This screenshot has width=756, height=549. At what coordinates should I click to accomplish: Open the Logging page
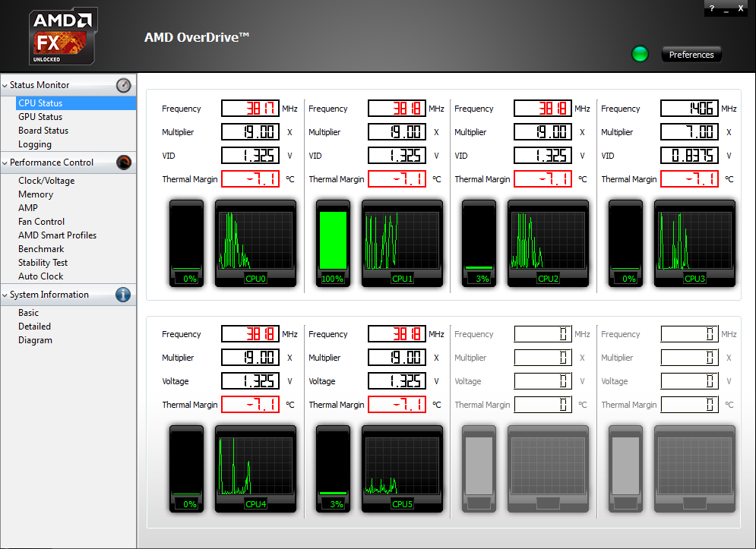[35, 144]
